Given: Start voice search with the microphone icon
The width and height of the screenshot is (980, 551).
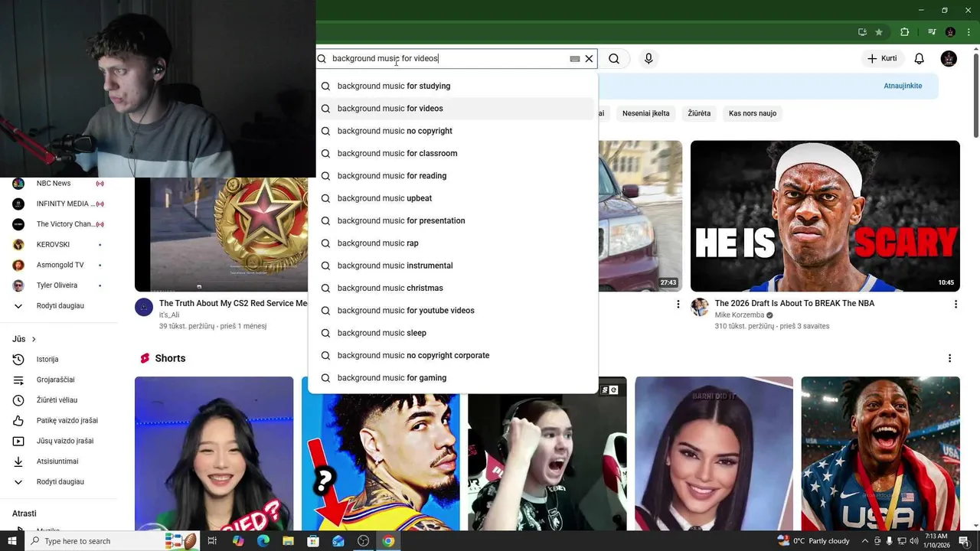Looking at the screenshot, I should point(648,58).
